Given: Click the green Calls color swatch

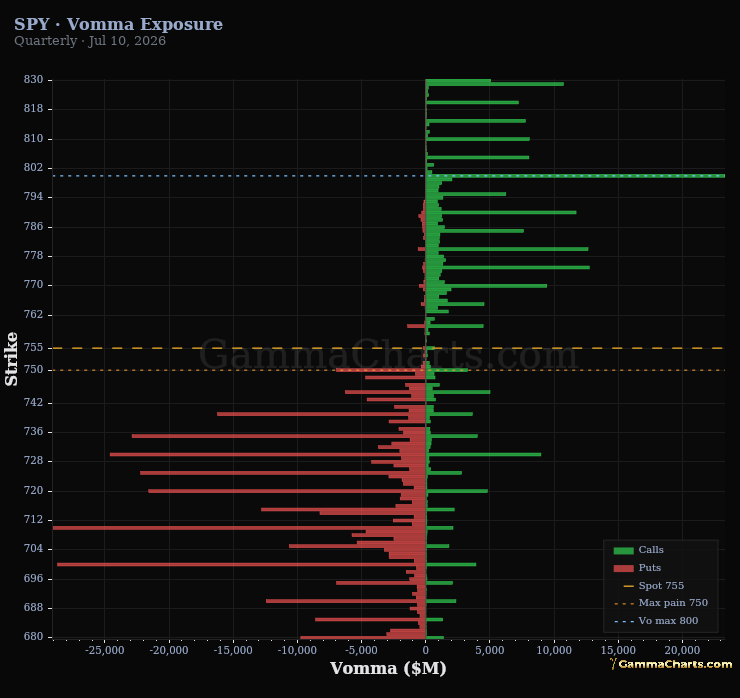Looking at the screenshot, I should pos(623,550).
